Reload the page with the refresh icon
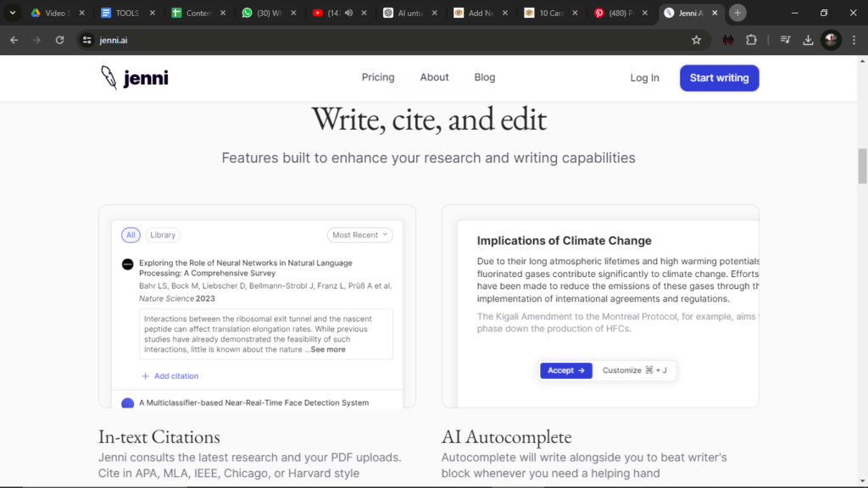868x488 pixels. (x=59, y=40)
